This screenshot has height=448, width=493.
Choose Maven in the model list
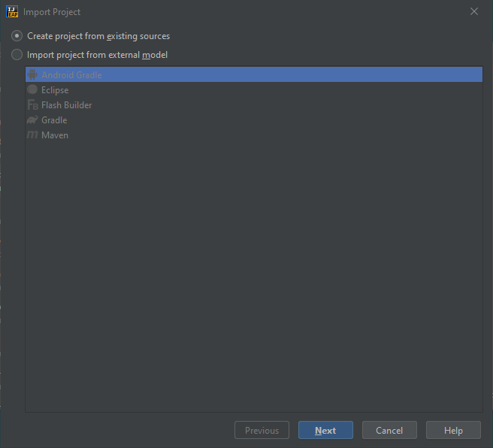tap(55, 135)
